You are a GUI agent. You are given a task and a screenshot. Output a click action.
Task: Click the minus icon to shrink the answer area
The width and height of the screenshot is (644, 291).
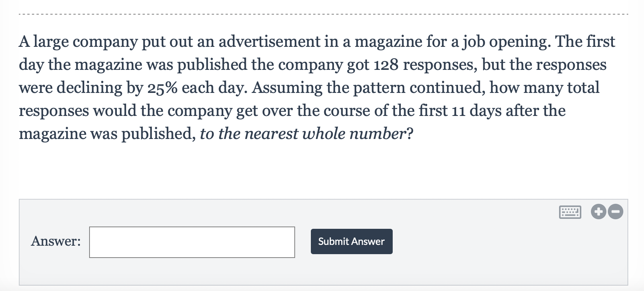[615, 212]
